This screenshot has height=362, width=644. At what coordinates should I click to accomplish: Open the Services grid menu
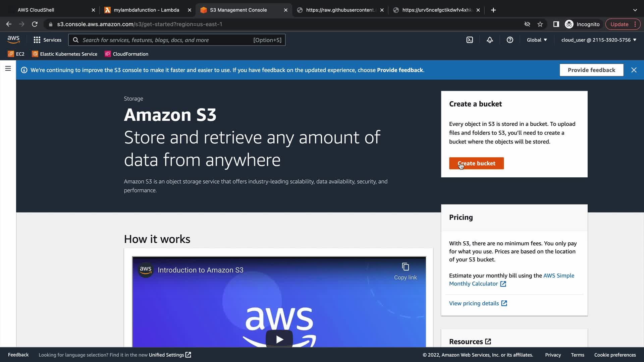click(x=47, y=40)
